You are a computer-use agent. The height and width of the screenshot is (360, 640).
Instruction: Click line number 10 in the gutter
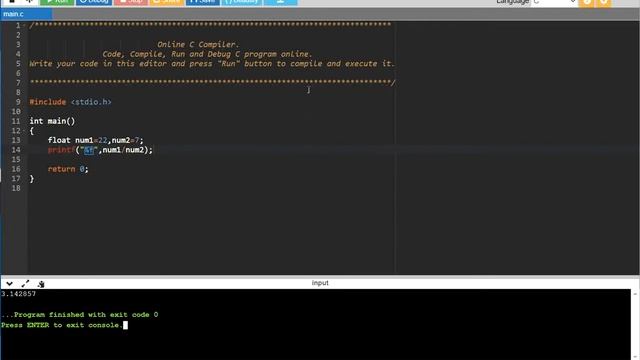(x=16, y=111)
